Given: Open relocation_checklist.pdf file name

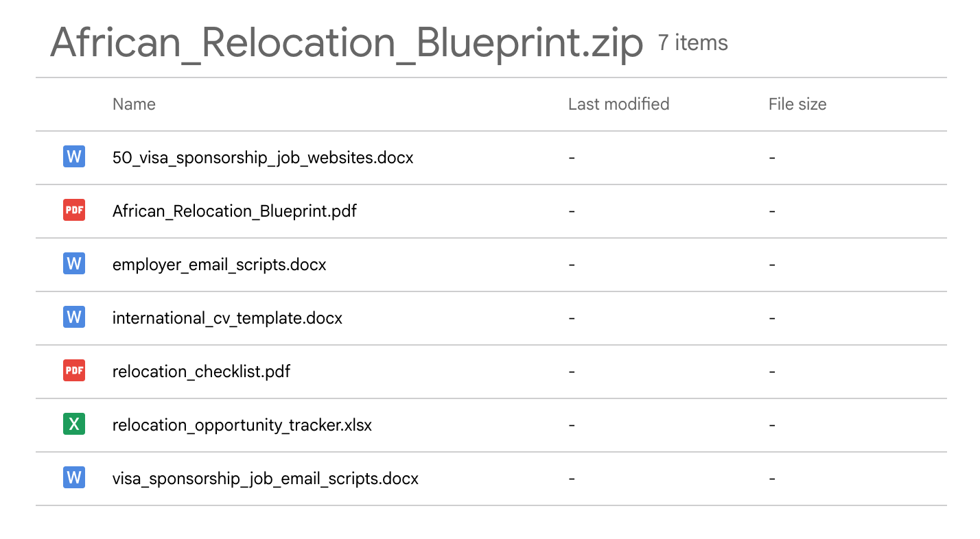Looking at the screenshot, I should (x=201, y=372).
